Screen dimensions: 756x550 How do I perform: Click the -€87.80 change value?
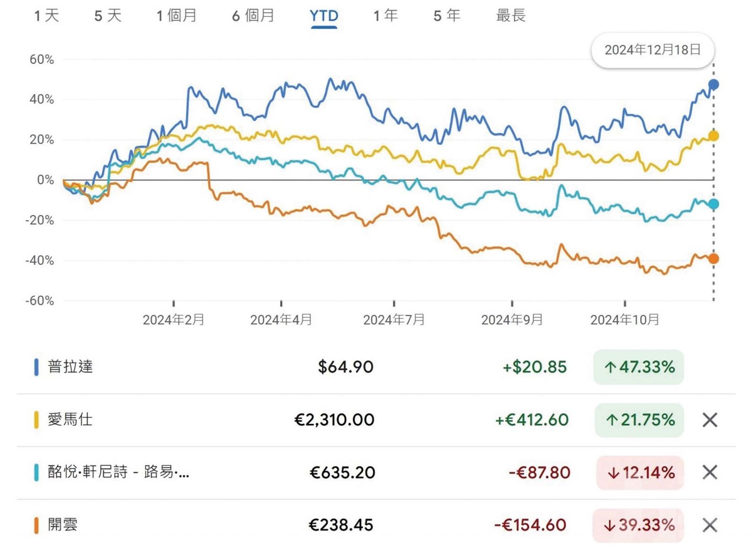539,472
